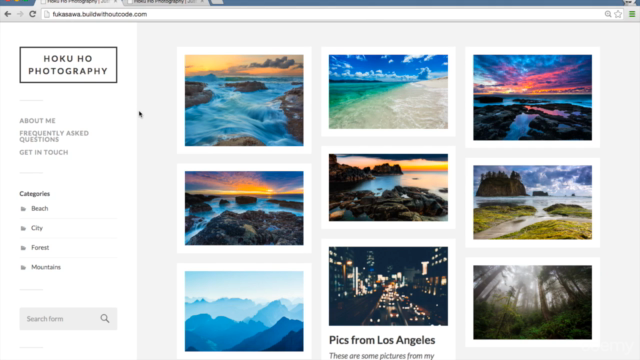
Task: Click the zoom magnifier icon in address bar
Action: click(x=608, y=14)
